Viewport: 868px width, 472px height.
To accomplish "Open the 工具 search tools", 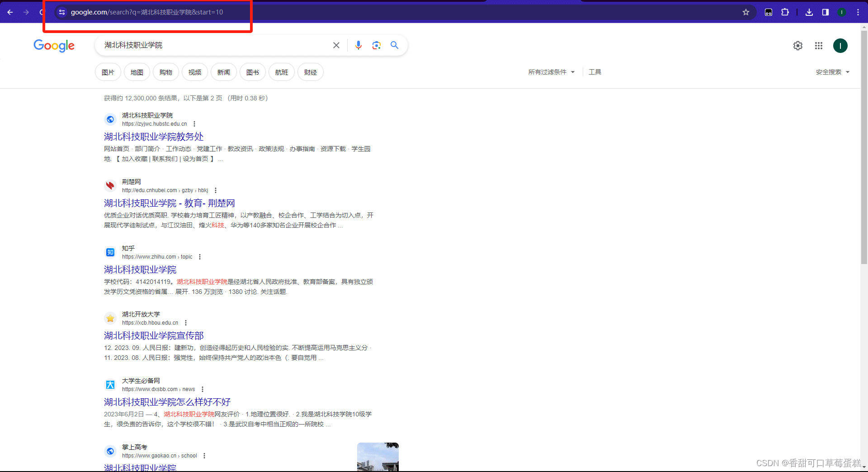I will click(595, 72).
